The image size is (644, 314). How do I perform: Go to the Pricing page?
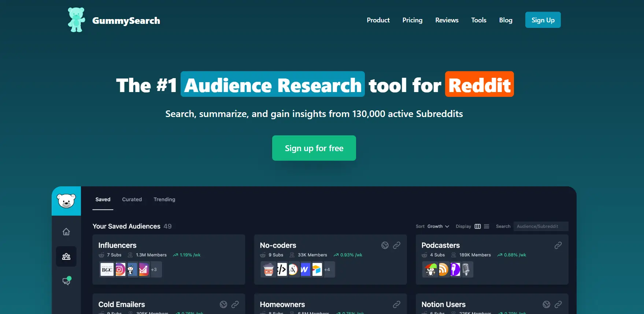pyautogui.click(x=412, y=20)
